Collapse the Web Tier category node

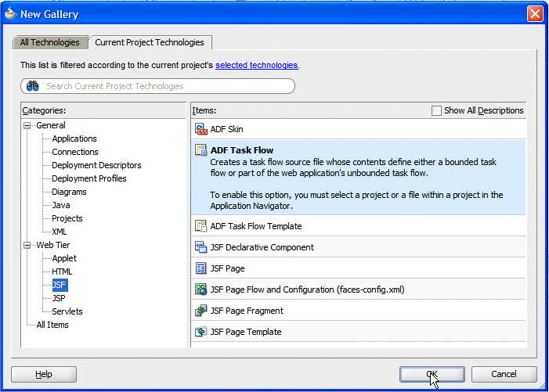click(x=27, y=245)
